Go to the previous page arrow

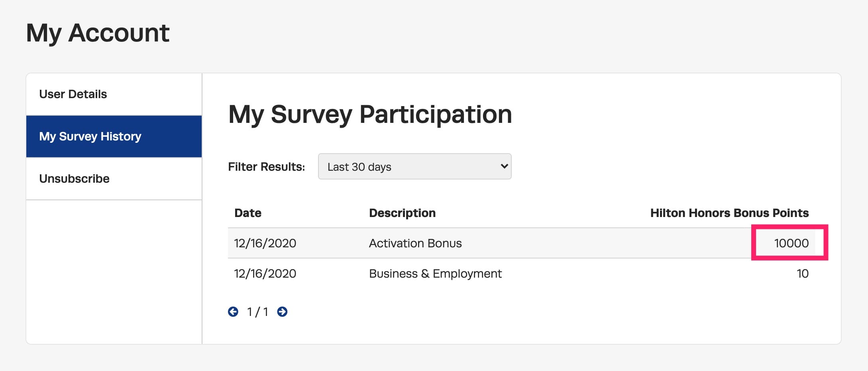point(233,312)
